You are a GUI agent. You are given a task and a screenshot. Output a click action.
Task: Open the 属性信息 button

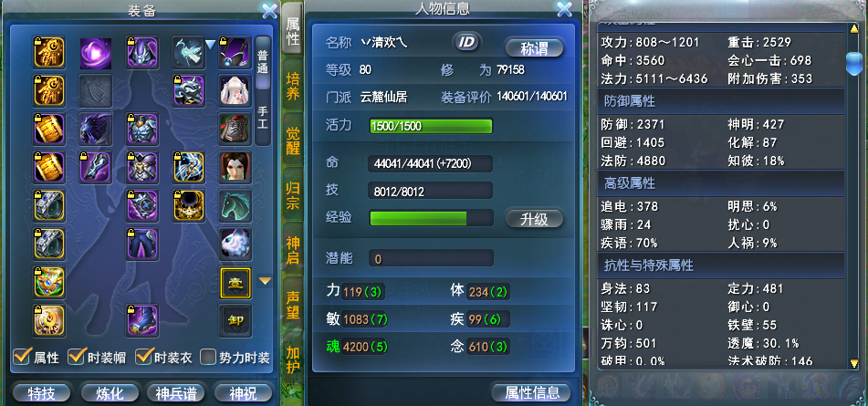(531, 392)
